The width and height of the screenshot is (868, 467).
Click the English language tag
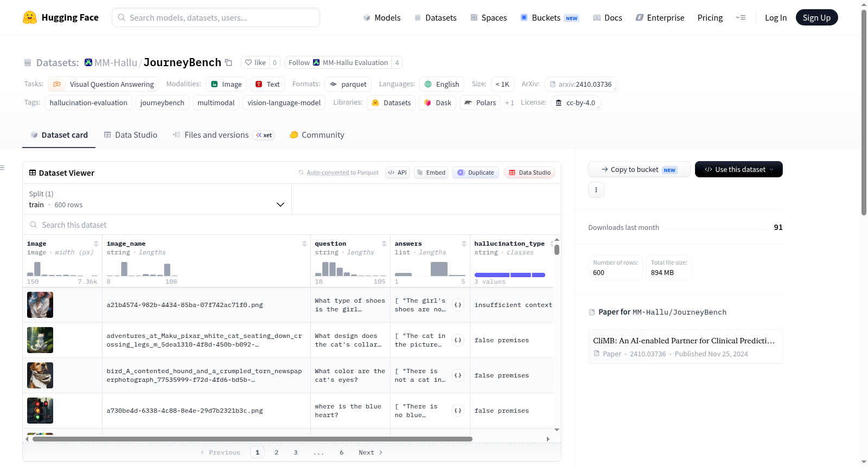tap(442, 84)
